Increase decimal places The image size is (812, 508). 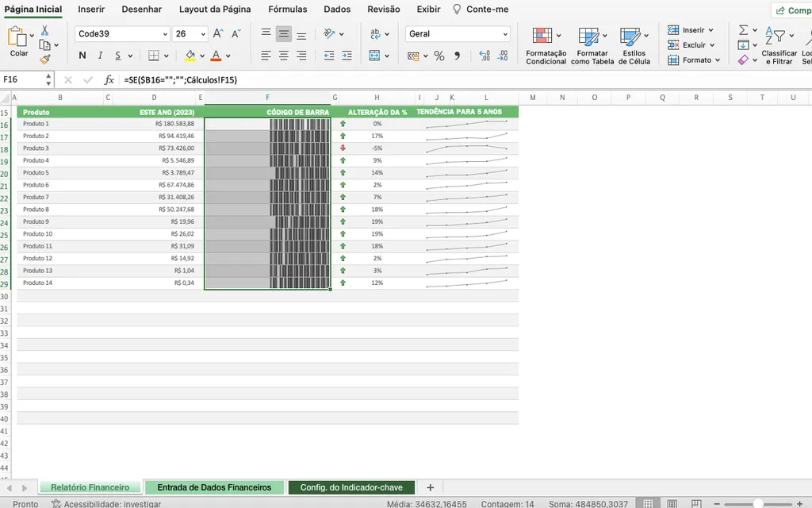coord(485,56)
